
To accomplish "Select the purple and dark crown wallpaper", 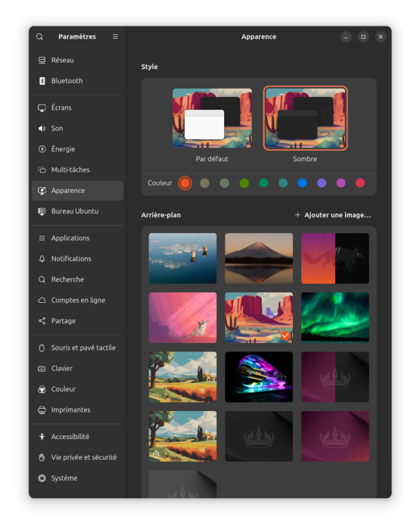I will (335, 377).
